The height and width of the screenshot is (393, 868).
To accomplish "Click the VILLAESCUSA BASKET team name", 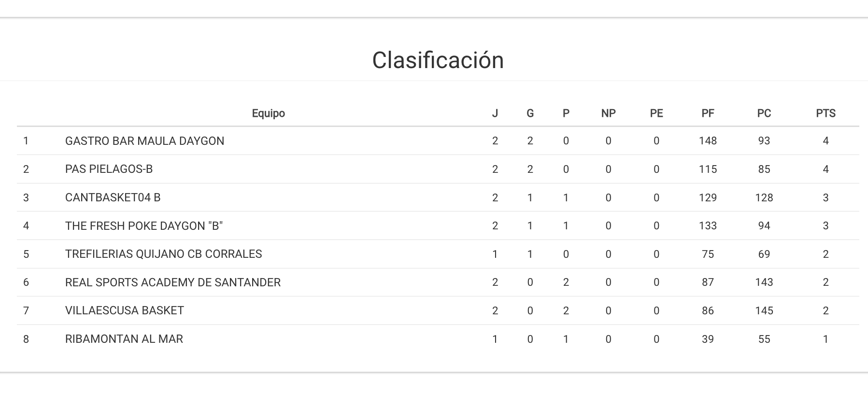I will coord(124,310).
